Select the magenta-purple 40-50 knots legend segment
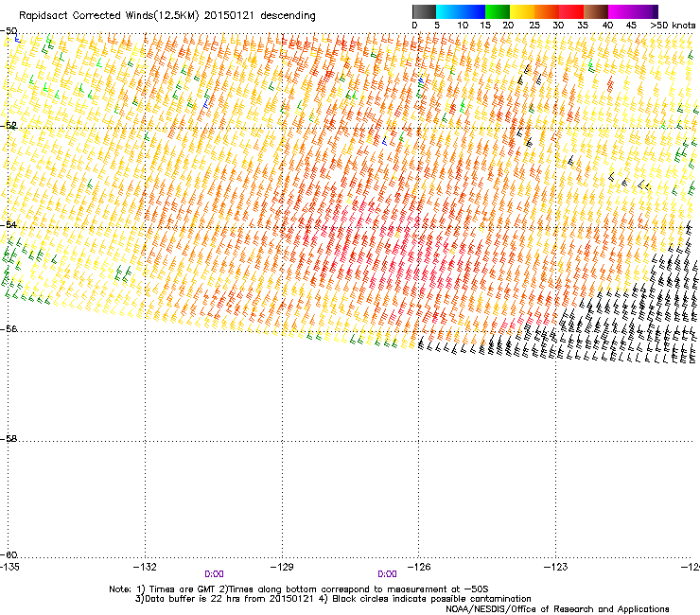Image resolution: width=700 pixels, height=615 pixels. (x=633, y=11)
